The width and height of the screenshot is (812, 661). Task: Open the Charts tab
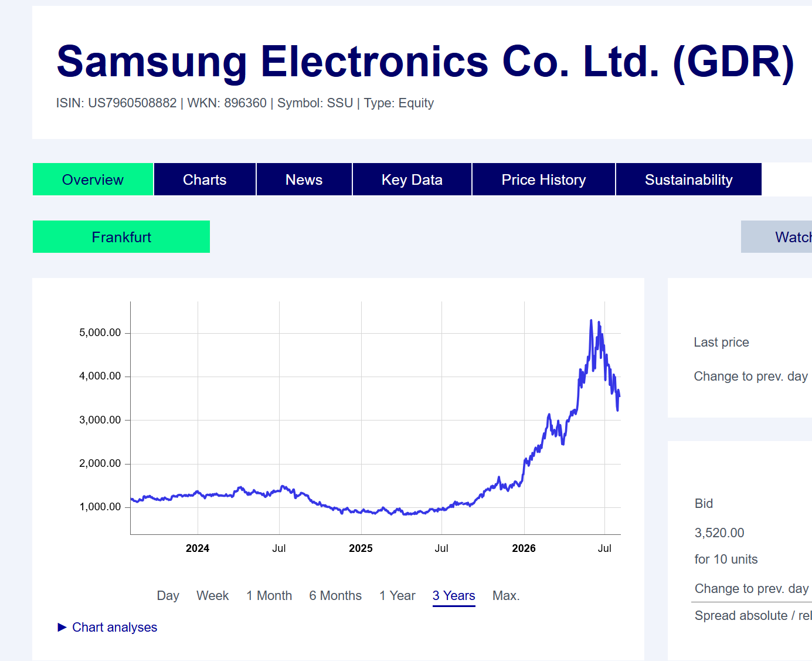(205, 179)
